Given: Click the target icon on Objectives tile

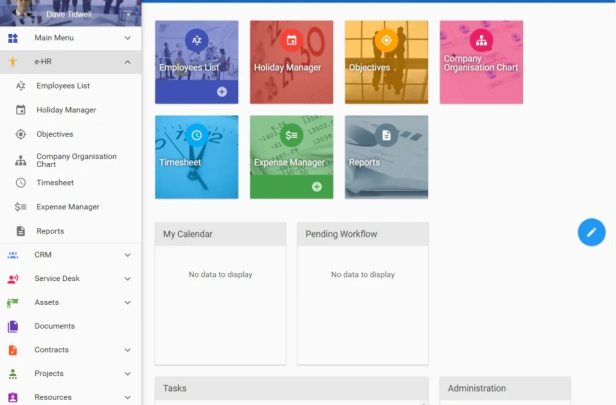Looking at the screenshot, I should click(387, 40).
